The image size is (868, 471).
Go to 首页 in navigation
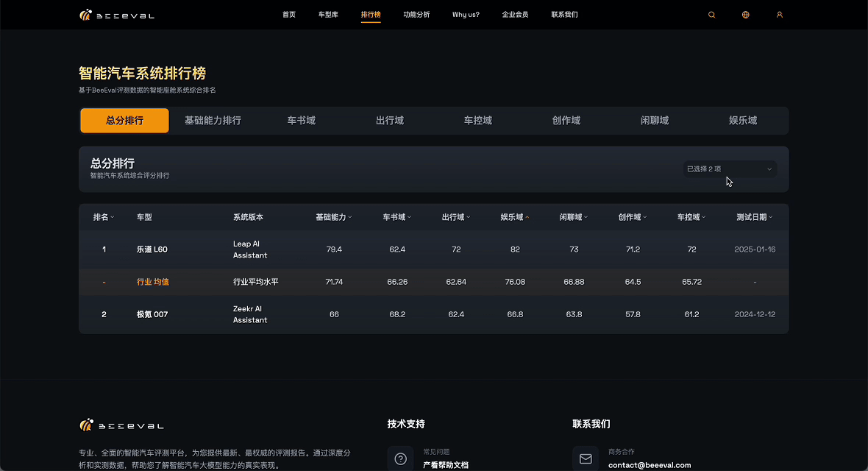[289, 15]
